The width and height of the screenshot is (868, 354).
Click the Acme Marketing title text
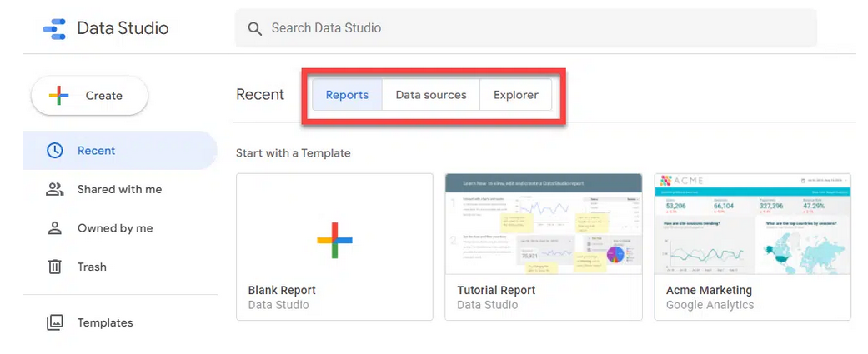coord(709,290)
